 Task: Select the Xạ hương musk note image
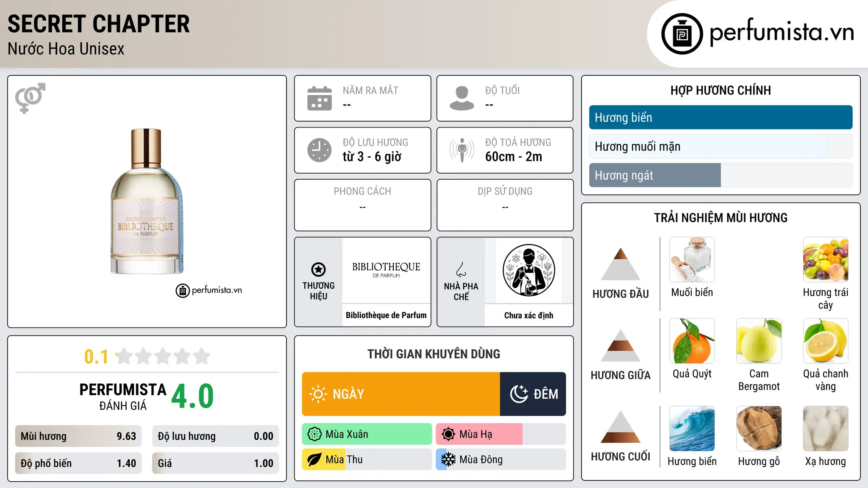click(826, 429)
